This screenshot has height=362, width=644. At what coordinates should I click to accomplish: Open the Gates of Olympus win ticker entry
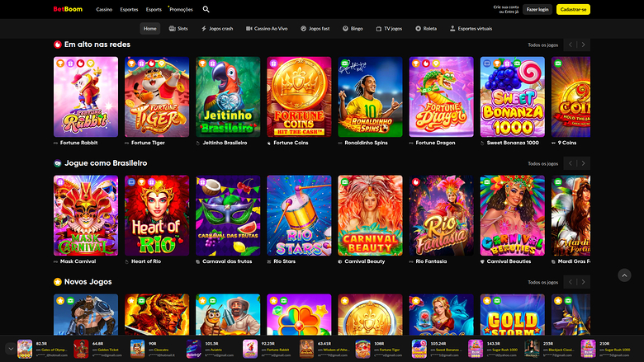click(x=43, y=349)
